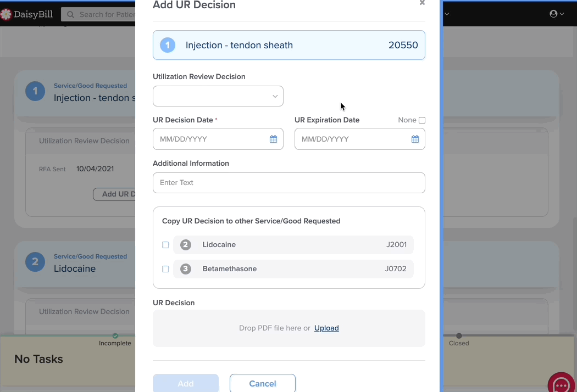Close the Add UR Decision dialog
The image size is (577, 392).
tap(422, 3)
